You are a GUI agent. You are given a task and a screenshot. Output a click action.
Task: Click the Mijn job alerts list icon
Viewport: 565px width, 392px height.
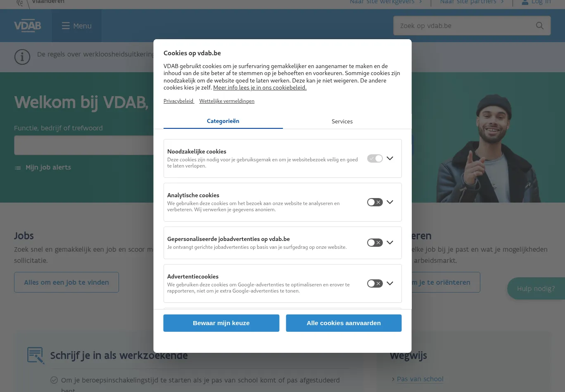[x=18, y=168]
